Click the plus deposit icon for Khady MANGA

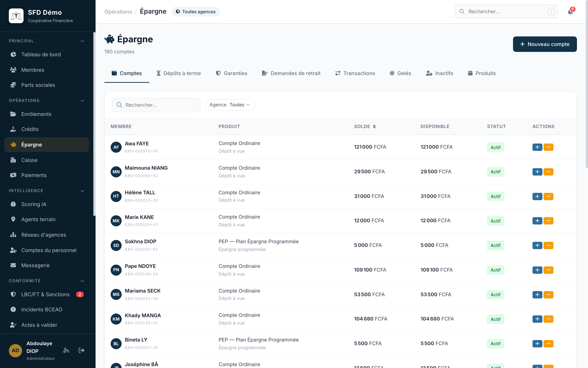coord(537,319)
